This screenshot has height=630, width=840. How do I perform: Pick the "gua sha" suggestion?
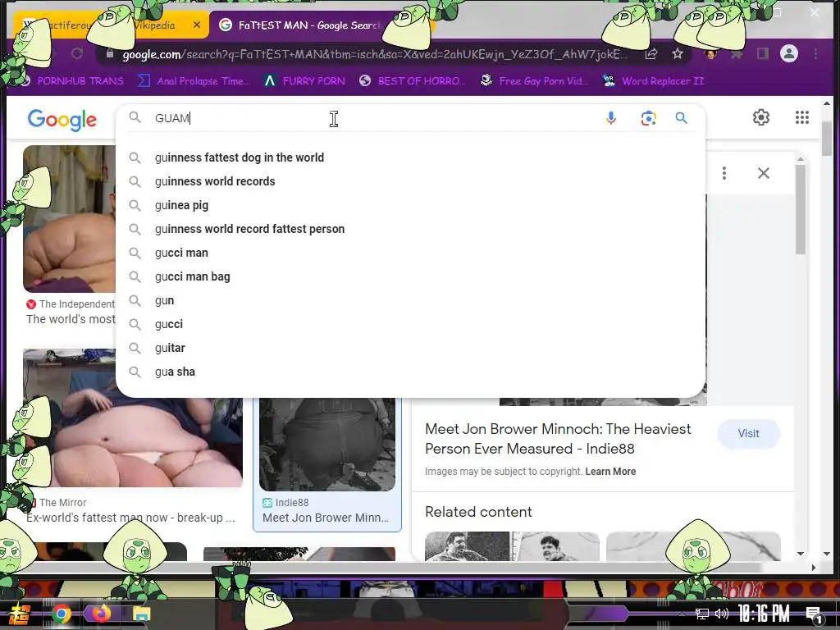(x=410, y=372)
